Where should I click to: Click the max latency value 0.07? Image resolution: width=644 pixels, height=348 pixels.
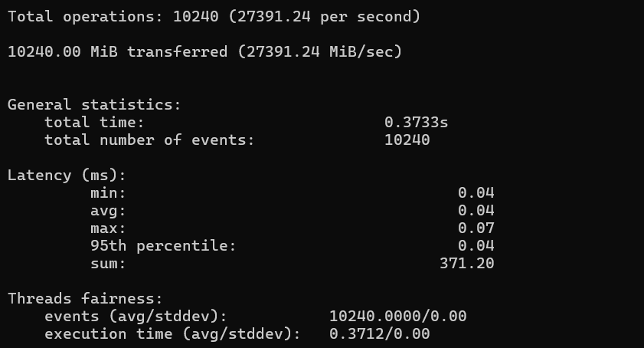click(x=476, y=228)
